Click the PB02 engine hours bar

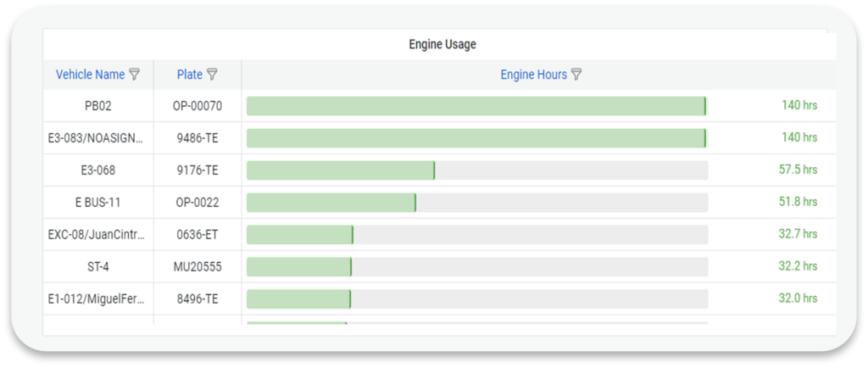pyautogui.click(x=476, y=106)
